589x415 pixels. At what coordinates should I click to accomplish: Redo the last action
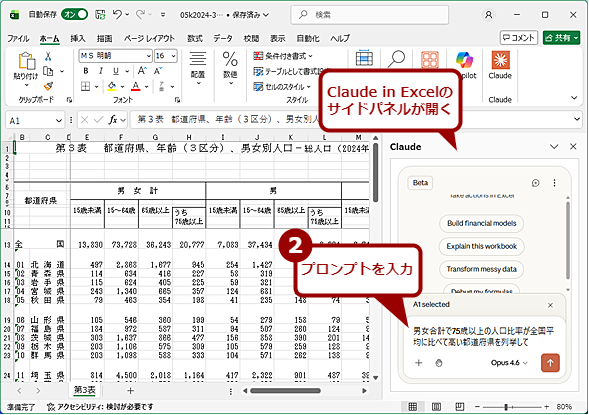[x=140, y=15]
